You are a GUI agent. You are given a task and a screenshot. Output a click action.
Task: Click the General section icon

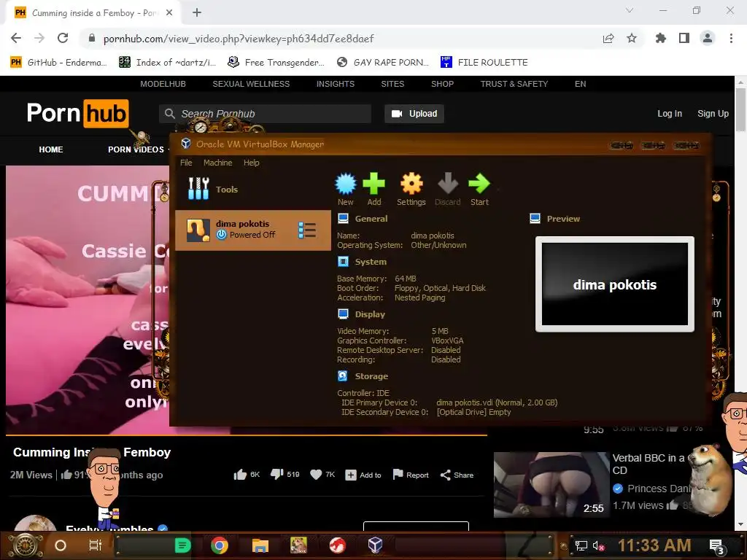point(343,219)
